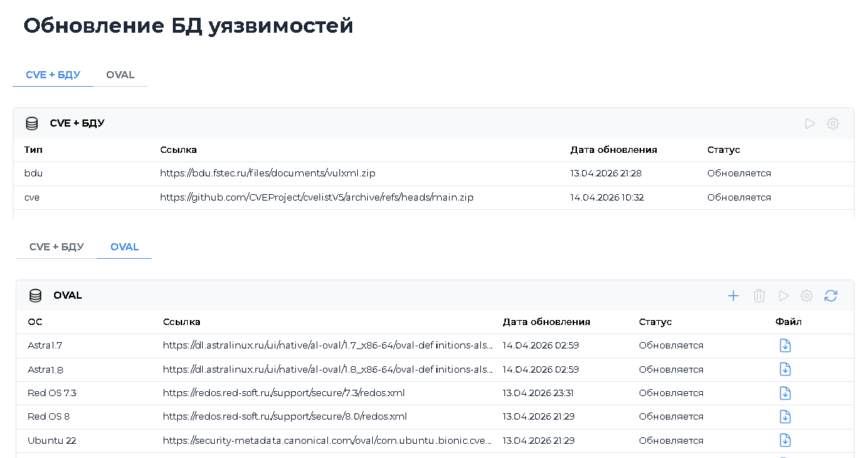Select the CVE + БДУ tab above the OVAL table
The image size is (868, 458).
click(56, 247)
